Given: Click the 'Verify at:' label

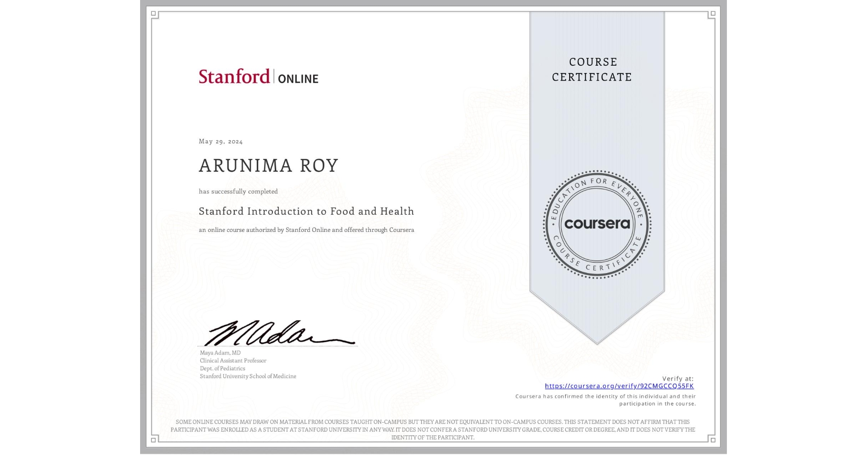Looking at the screenshot, I should (x=678, y=379).
